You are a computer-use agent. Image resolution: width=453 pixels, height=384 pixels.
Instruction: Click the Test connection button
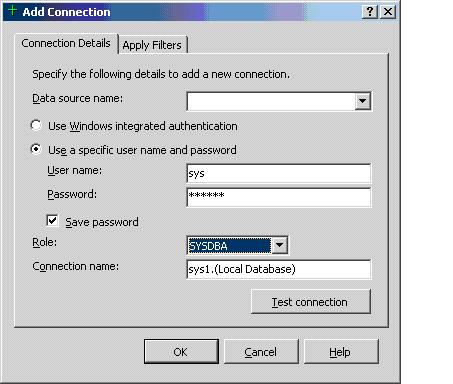click(311, 302)
